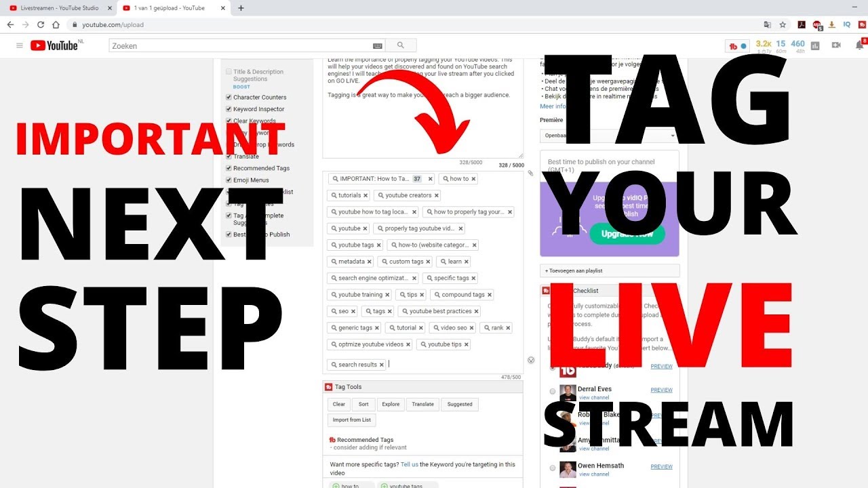Screen dimensions: 868x488
Task: Toggle the Translate checkbox
Action: point(229,157)
